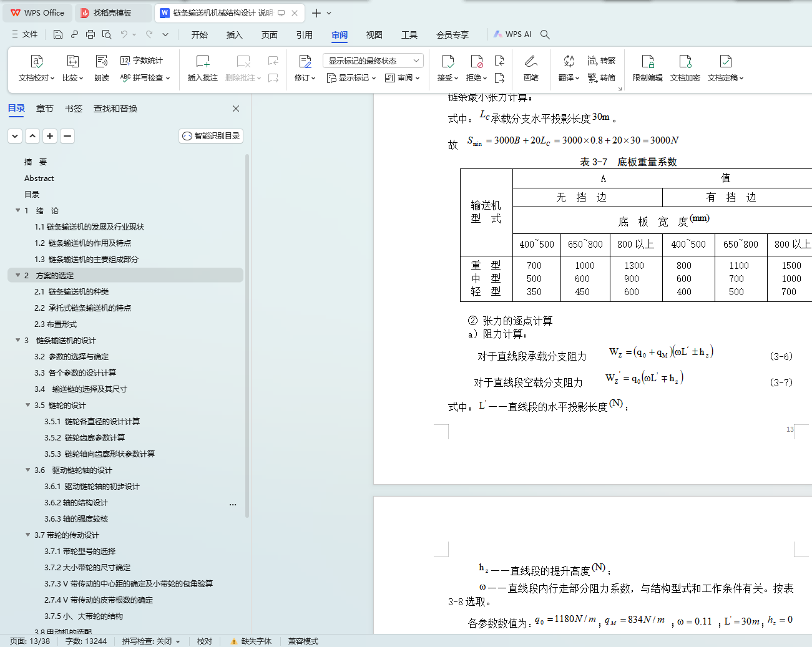Screen dimensions: 812x647
Task: Click the undo arrow icon
Action: pyautogui.click(x=124, y=34)
